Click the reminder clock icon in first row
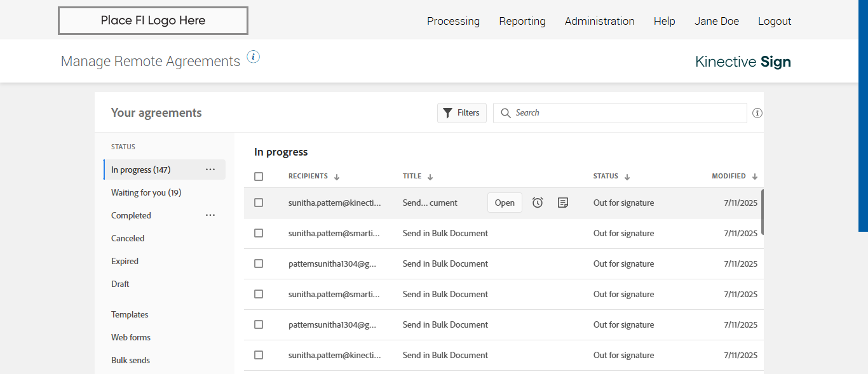Viewport: 868px width, 374px height. pos(538,203)
